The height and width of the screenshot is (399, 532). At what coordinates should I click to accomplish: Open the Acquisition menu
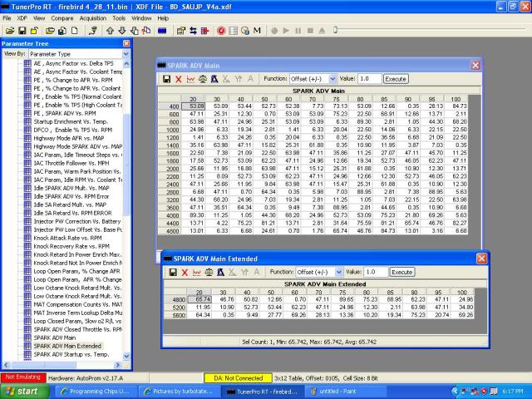(93, 18)
